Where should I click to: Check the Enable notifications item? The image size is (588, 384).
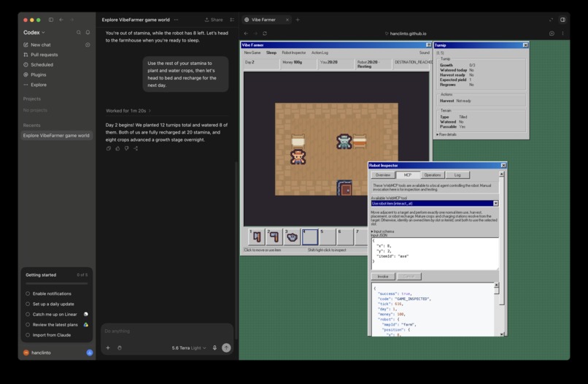[x=28, y=294]
